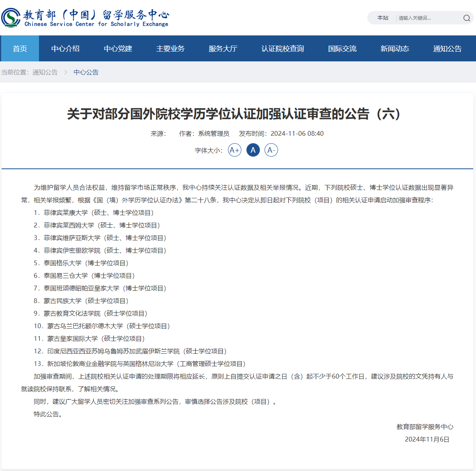This screenshot has width=476, height=471.
Task: Click list item 蒙古乌兰巴托额尔德木大学
Action: (102, 326)
